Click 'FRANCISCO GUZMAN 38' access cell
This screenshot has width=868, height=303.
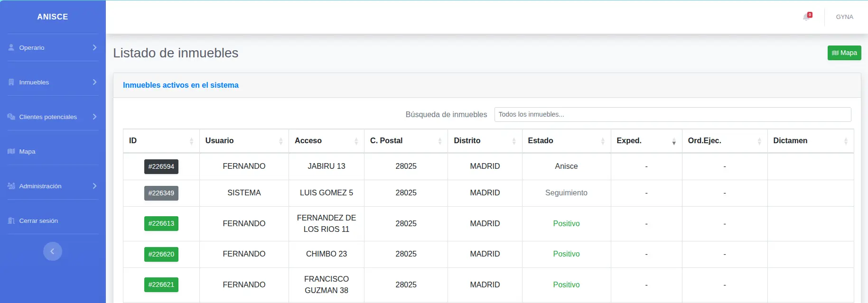(x=327, y=285)
